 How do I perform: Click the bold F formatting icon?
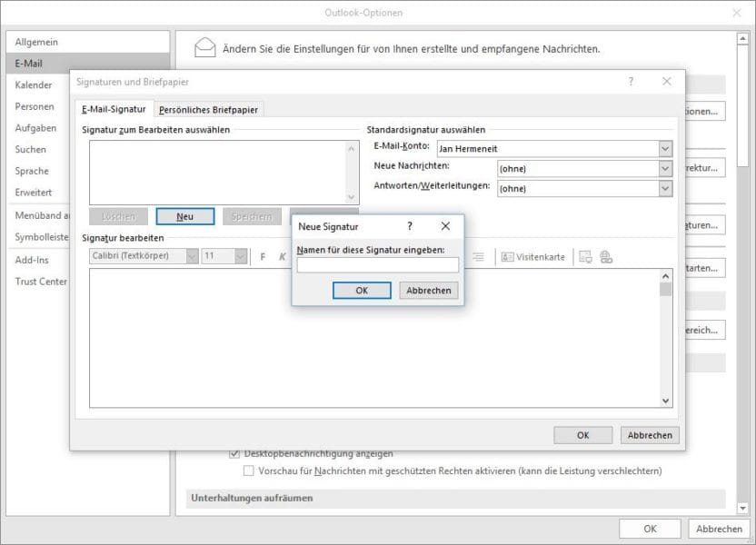coord(263,257)
